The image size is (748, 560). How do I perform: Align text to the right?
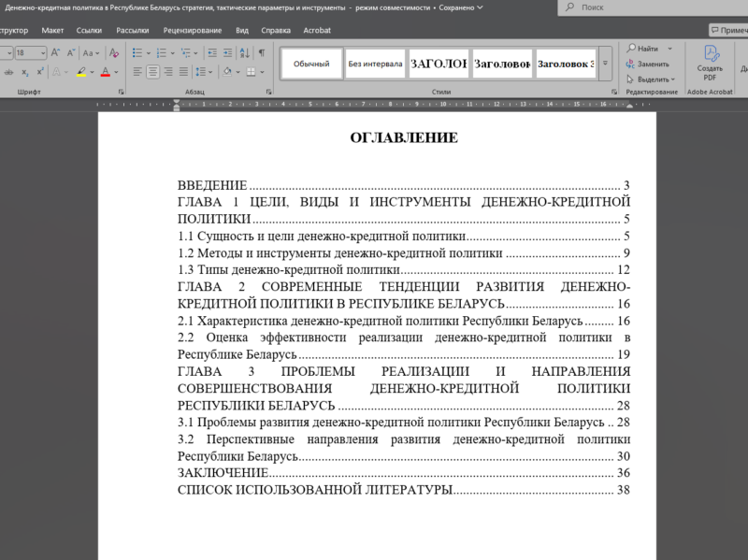pyautogui.click(x=168, y=72)
